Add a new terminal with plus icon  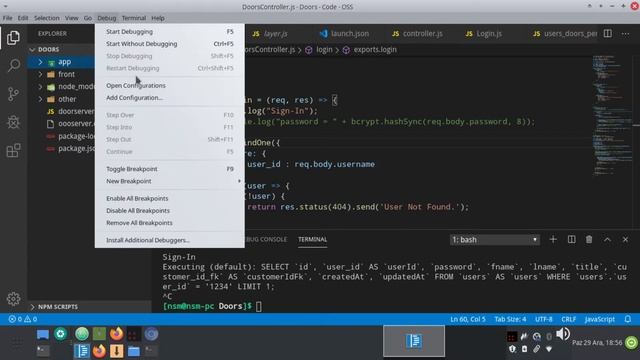click(553, 240)
